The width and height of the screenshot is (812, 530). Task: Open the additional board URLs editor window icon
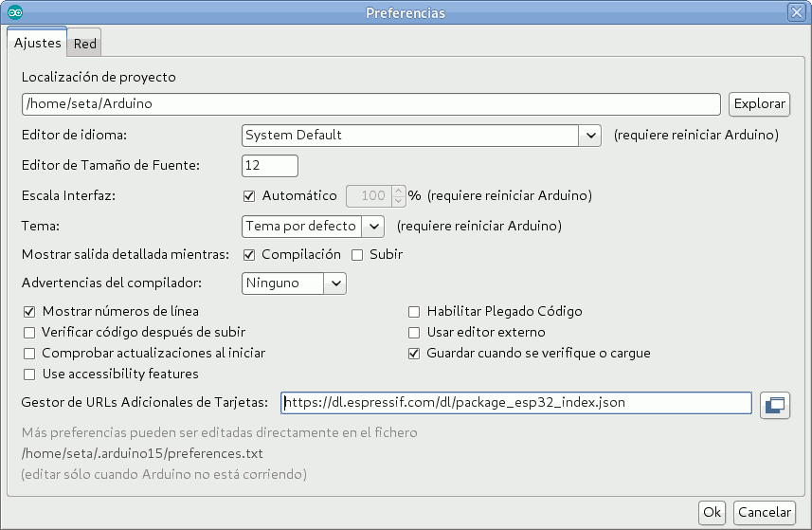pyautogui.click(x=775, y=405)
